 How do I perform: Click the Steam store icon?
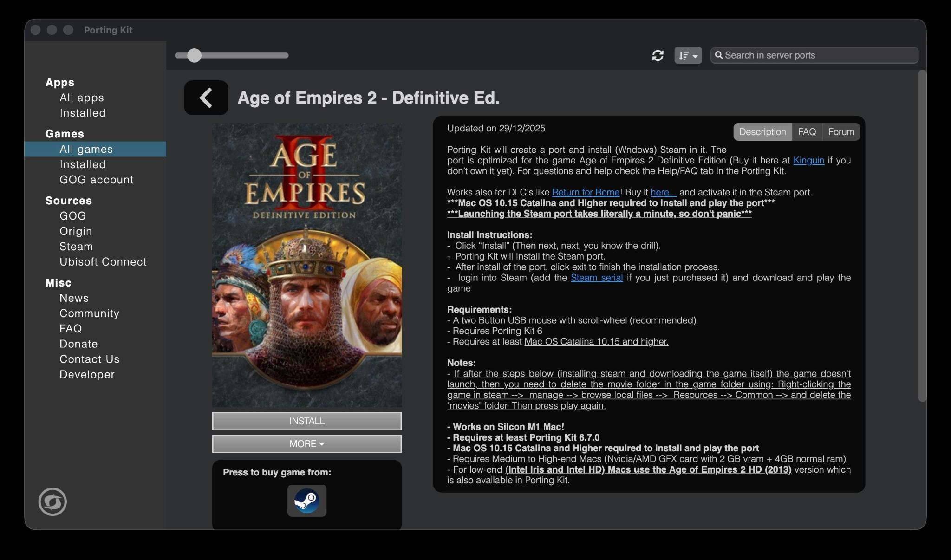click(306, 501)
